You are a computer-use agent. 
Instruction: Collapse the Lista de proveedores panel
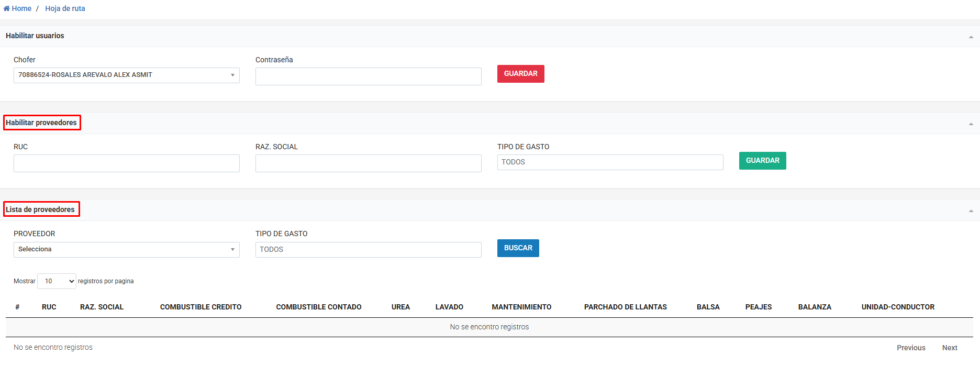point(971,210)
